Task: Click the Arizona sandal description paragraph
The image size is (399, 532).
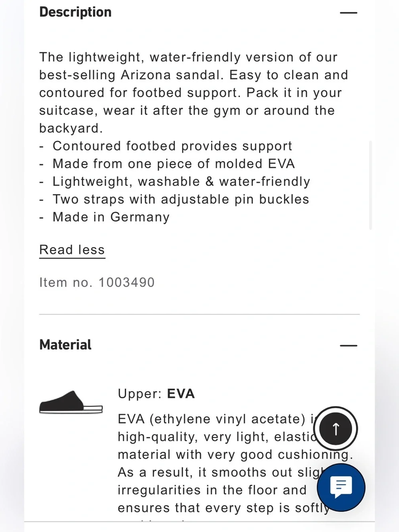Action: (x=194, y=93)
